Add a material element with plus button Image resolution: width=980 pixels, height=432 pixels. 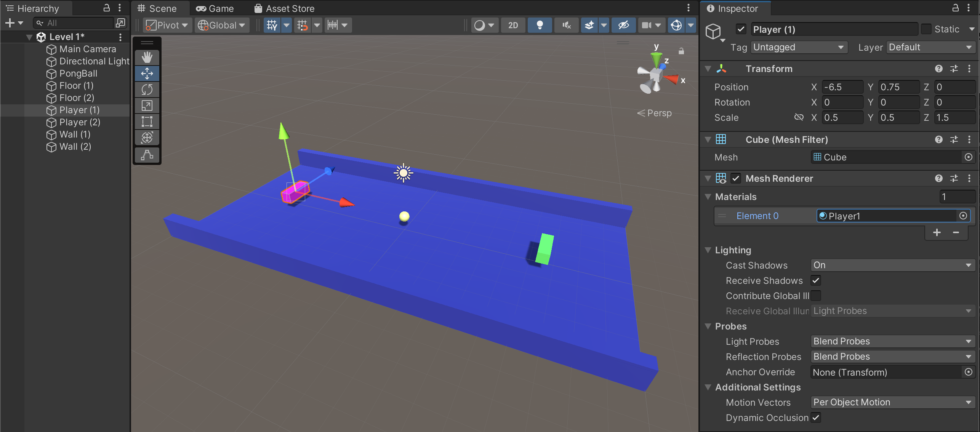937,232
